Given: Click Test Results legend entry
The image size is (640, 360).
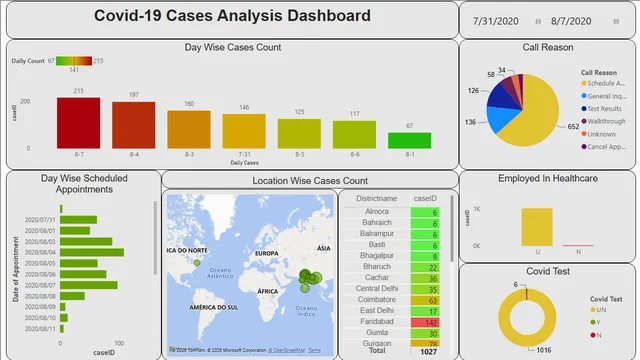Looking at the screenshot, I should [601, 109].
